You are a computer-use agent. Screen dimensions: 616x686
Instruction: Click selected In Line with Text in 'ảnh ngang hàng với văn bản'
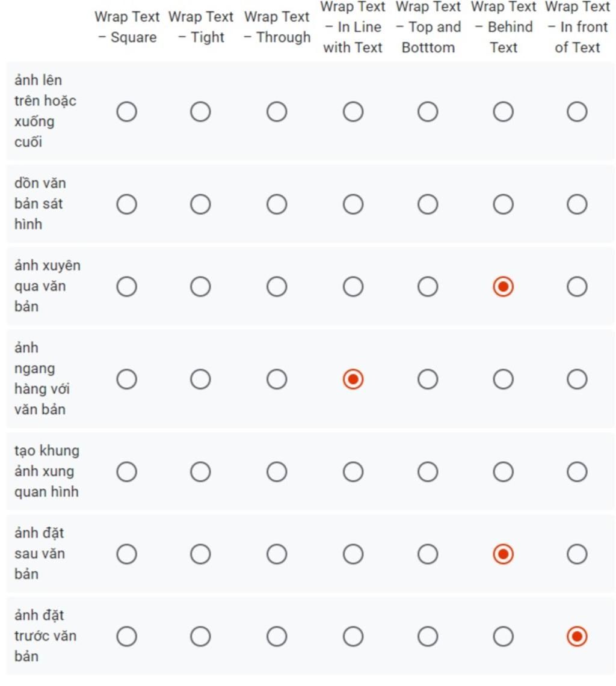click(x=353, y=379)
